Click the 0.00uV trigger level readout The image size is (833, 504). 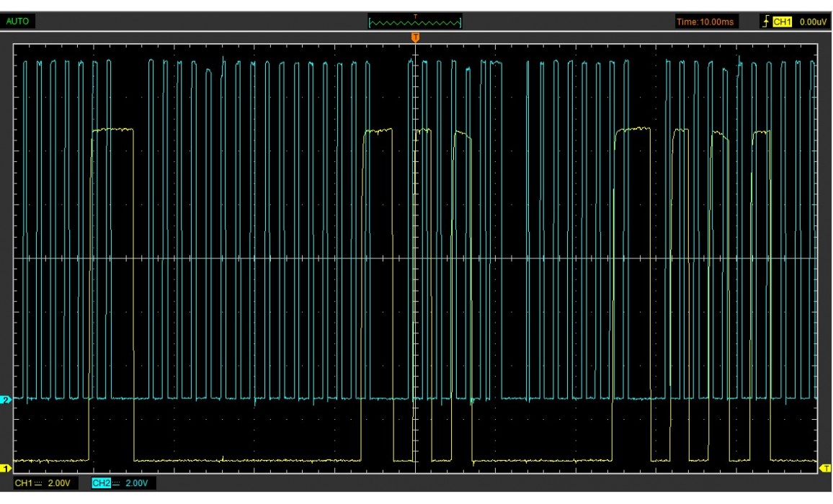pos(813,22)
